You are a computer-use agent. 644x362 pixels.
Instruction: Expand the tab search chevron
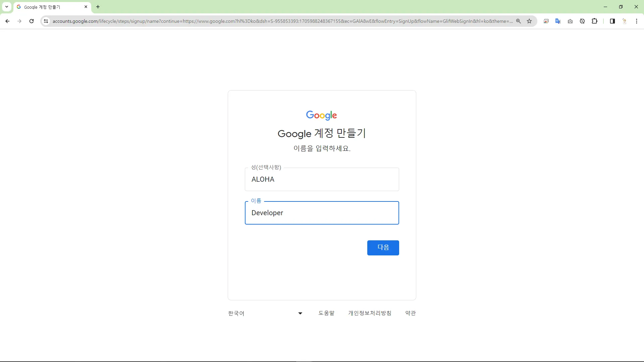[6, 7]
